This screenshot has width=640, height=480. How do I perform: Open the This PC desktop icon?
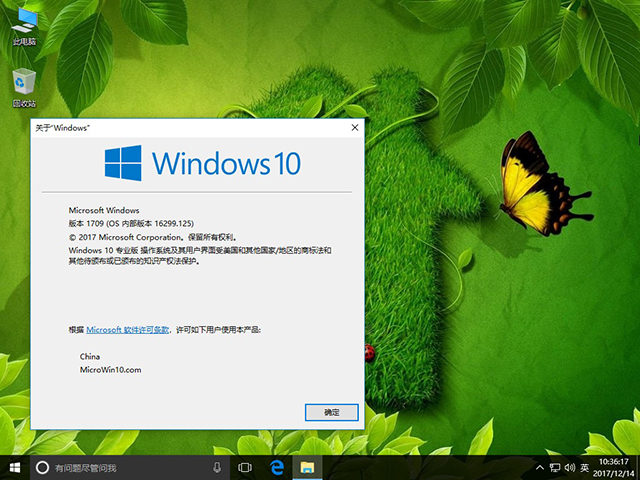coord(24,27)
